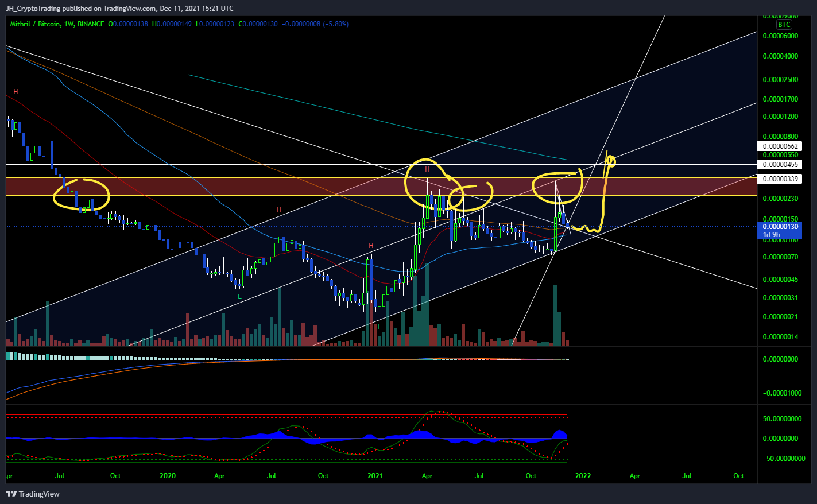817x504 pixels.
Task: Click the bar countdown 1d 9h
Action: tap(771, 235)
